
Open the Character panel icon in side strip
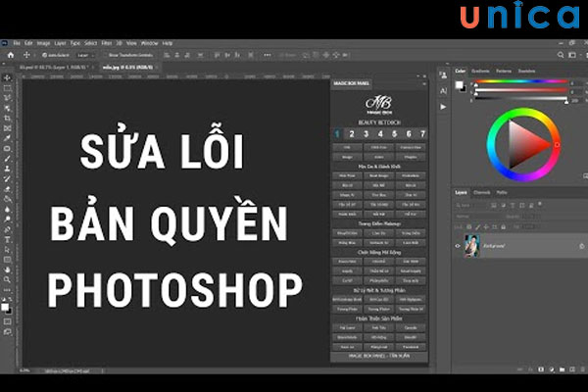[x=443, y=91]
